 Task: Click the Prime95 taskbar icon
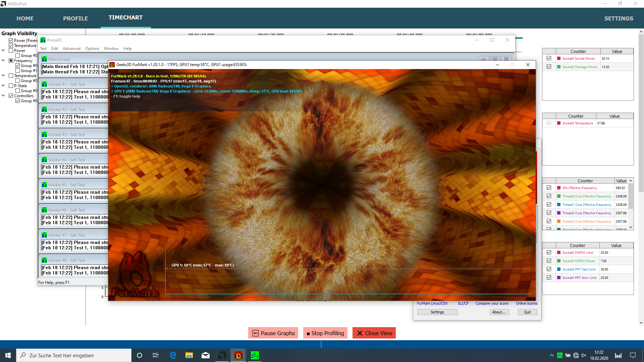pyautogui.click(x=255, y=355)
